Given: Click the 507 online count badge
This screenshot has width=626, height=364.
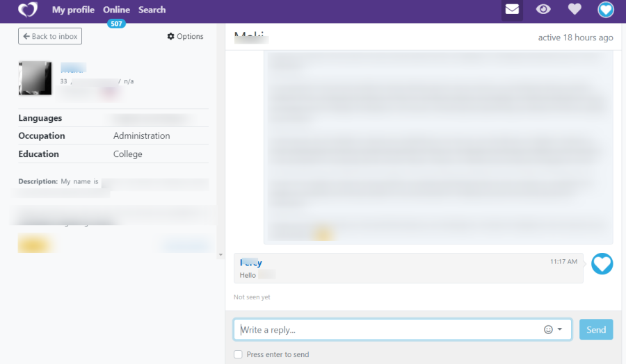Looking at the screenshot, I should click(116, 24).
